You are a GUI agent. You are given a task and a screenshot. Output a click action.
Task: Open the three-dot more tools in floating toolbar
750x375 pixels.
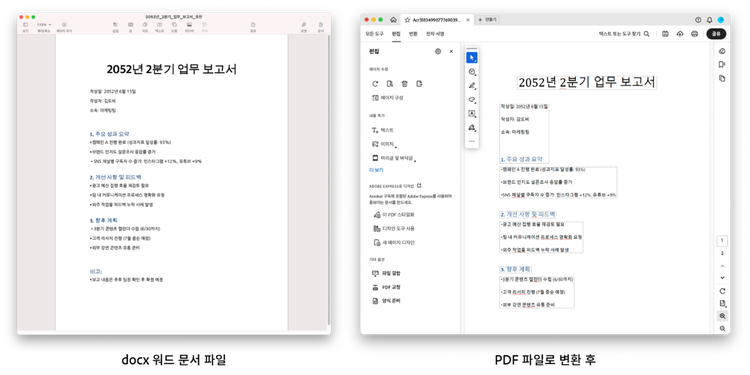pos(472,142)
